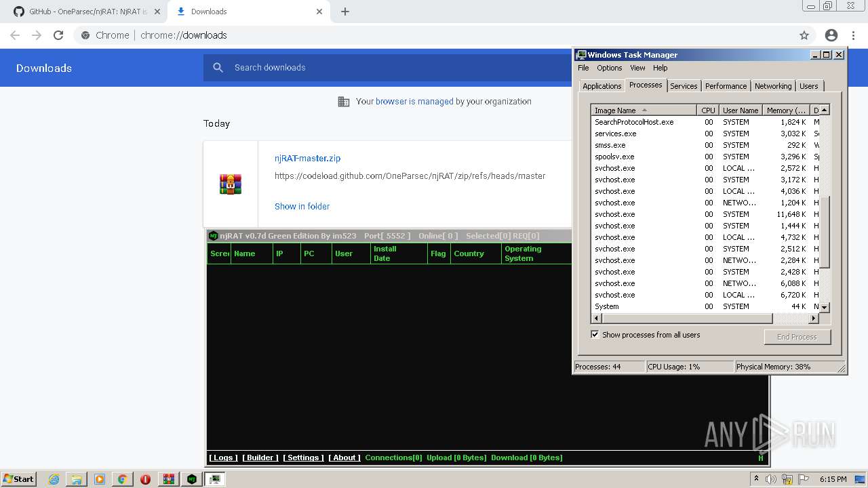
Task: Switch to the Services tab
Action: (x=684, y=86)
